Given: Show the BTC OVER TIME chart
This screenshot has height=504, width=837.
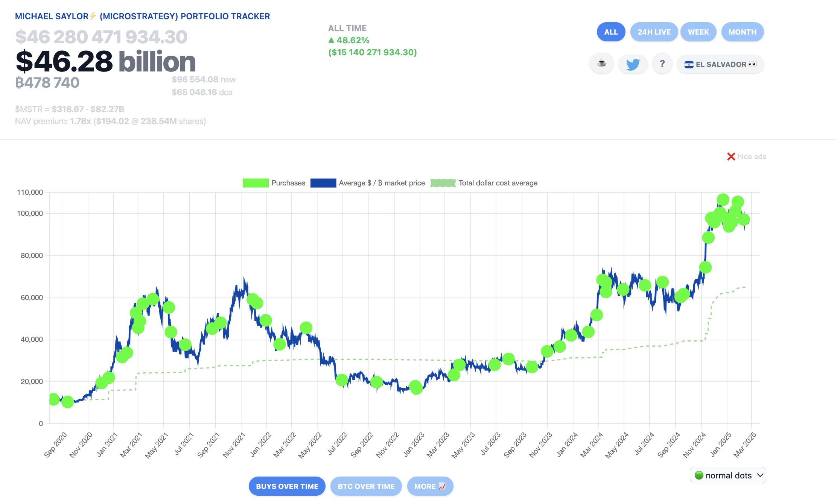Looking at the screenshot, I should (x=366, y=486).
